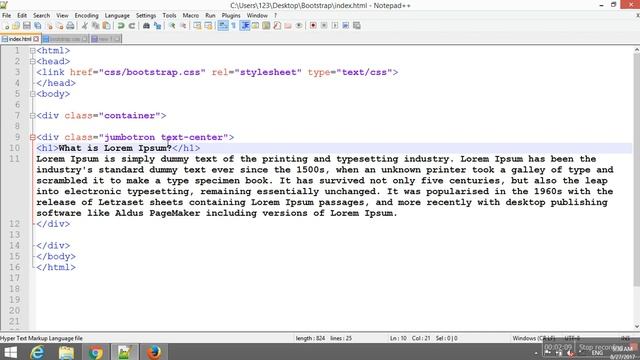Toggle the indent guide toolbar button
The image size is (640, 360).
click(245, 26)
